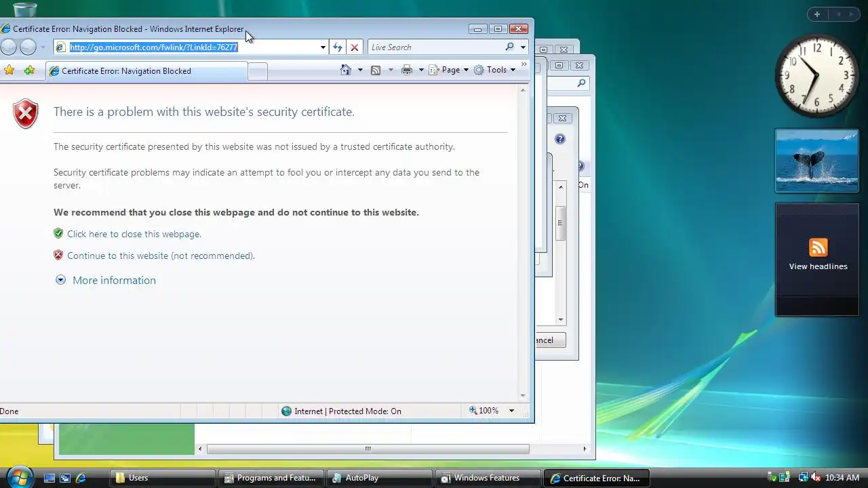
Task: Switch to Windows Features taskbar button
Action: click(x=488, y=478)
